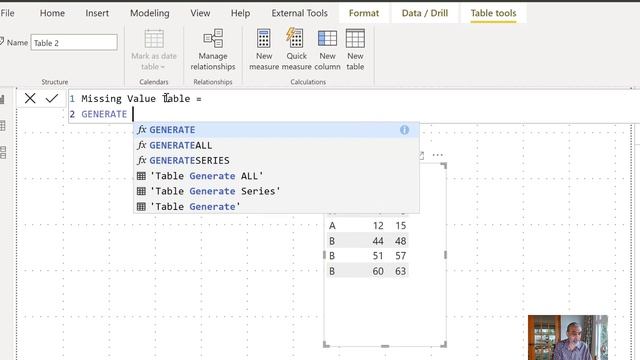Choose GENERATE from autocomplete list
This screenshot has height=360, width=640.
[x=276, y=130]
